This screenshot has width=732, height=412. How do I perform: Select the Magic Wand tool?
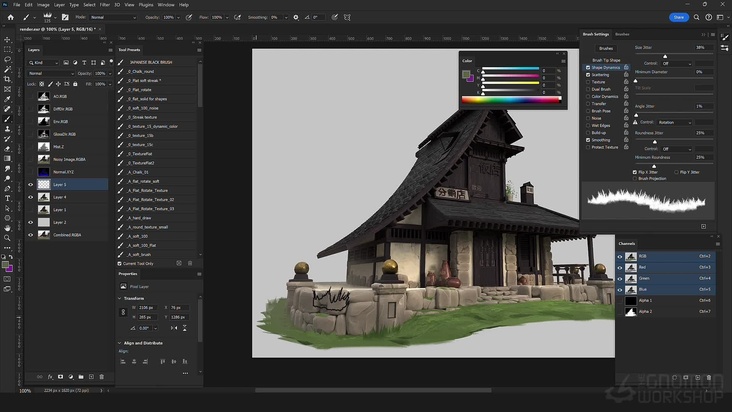coord(7,70)
